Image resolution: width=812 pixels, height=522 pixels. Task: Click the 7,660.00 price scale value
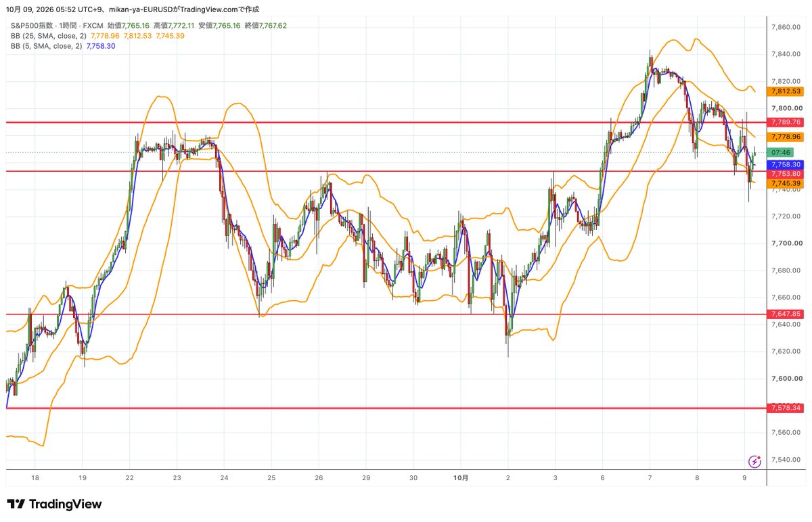pyautogui.click(x=787, y=298)
